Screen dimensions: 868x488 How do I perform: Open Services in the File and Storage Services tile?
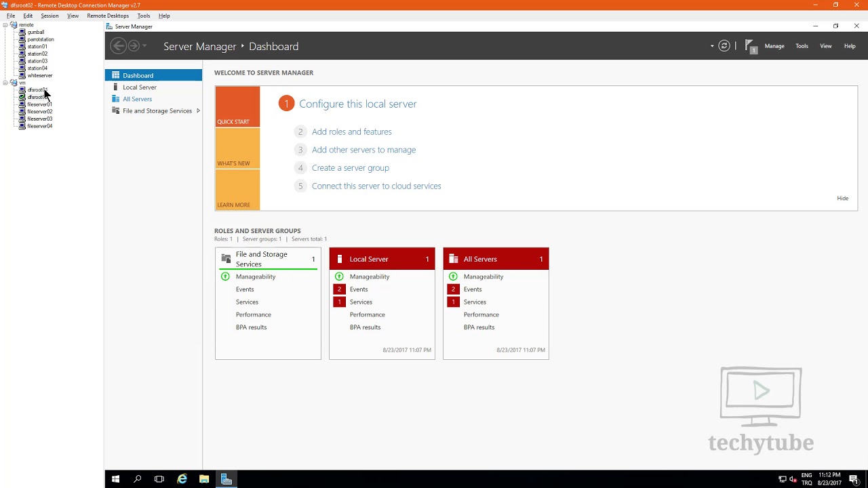tap(247, 302)
